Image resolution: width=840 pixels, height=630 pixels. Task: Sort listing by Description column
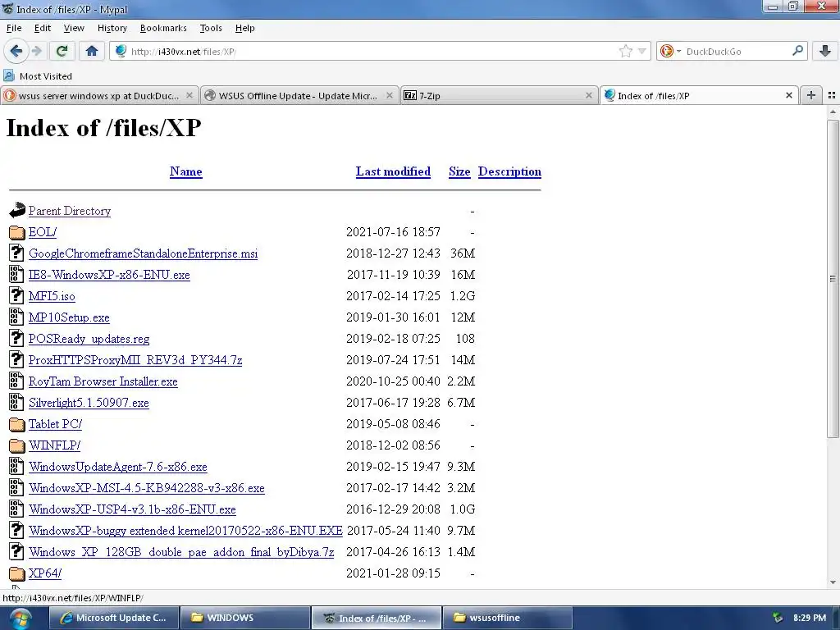click(509, 171)
